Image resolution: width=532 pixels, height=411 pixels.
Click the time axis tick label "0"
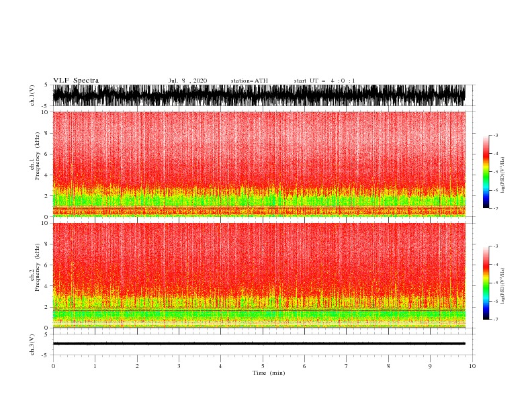coord(53,366)
